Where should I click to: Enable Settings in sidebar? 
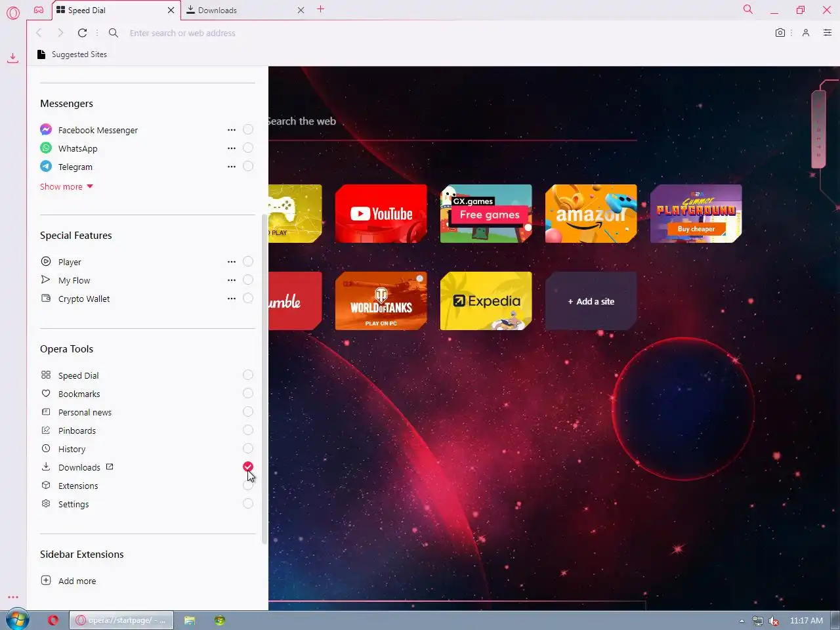[x=248, y=503]
